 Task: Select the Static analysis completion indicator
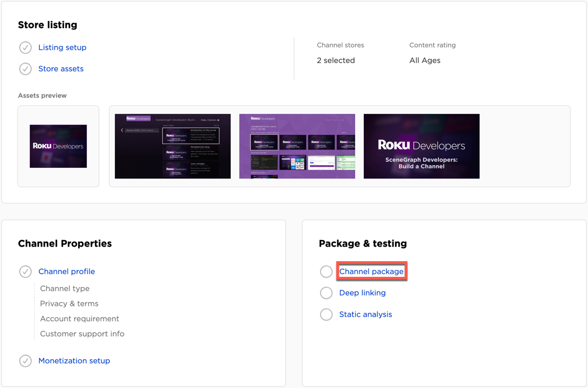pyautogui.click(x=326, y=314)
